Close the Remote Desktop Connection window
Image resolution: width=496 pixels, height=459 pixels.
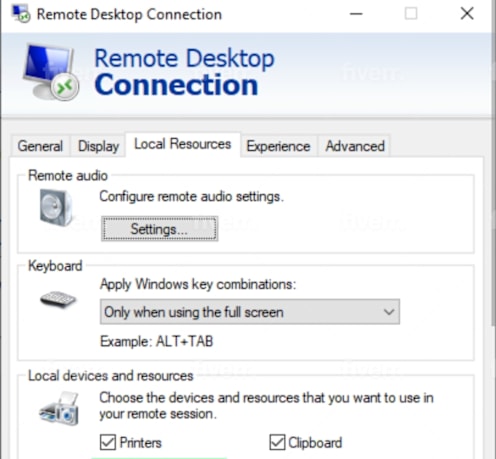(467, 14)
